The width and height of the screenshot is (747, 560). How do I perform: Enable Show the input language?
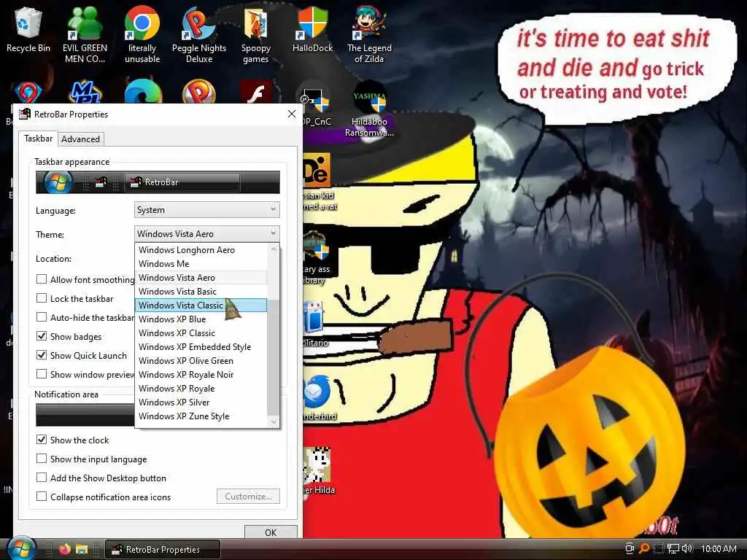tap(42, 459)
